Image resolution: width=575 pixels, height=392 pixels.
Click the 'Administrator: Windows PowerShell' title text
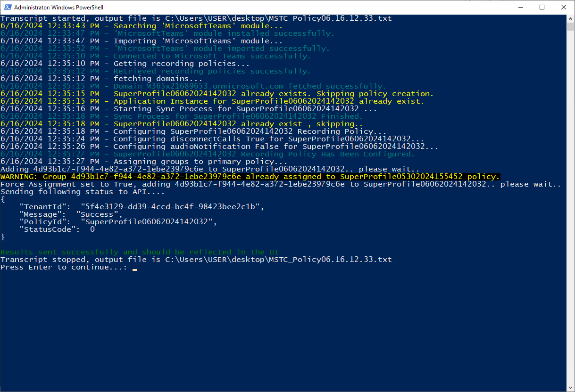pos(58,8)
